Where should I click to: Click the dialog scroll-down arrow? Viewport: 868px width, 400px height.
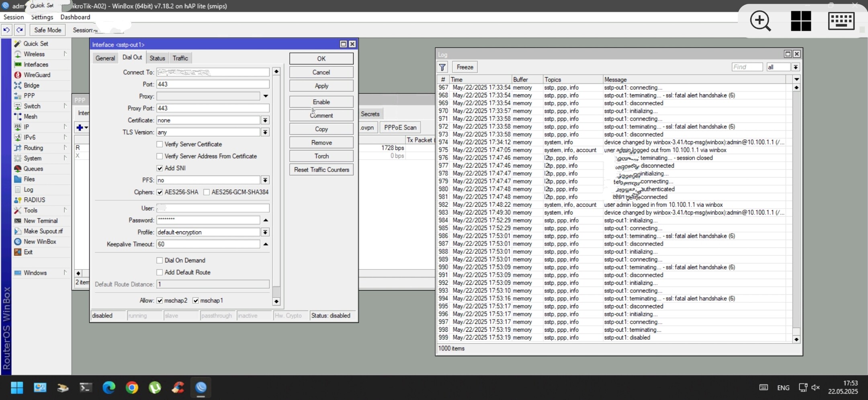276,302
